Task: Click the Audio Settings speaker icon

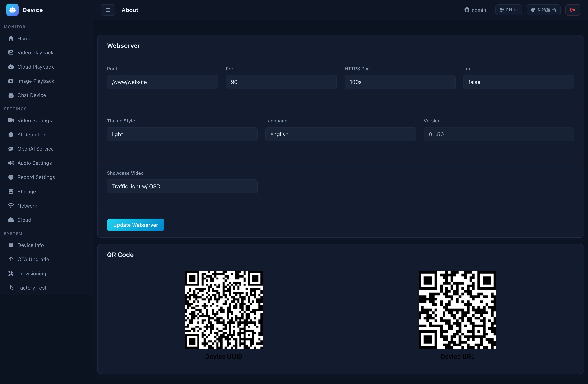Action: click(11, 163)
